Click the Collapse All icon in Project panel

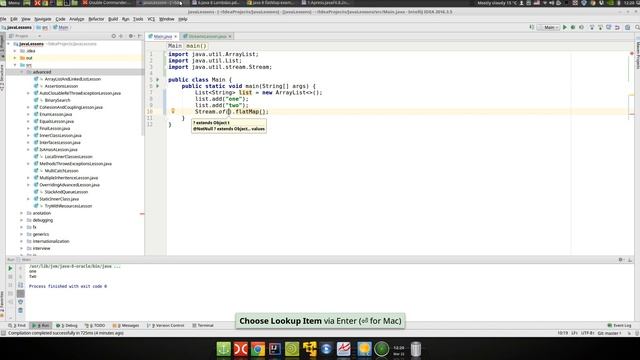click(121, 36)
